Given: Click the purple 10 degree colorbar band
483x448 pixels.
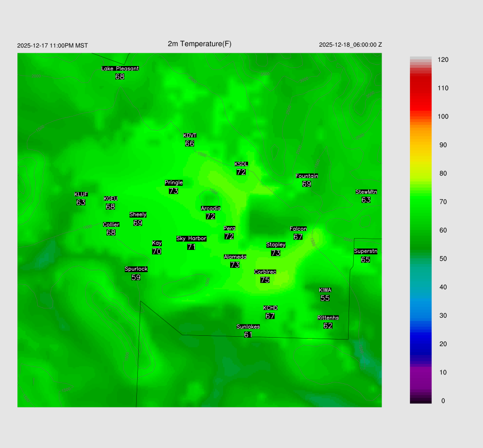Looking at the screenshot, I should click(x=421, y=372).
